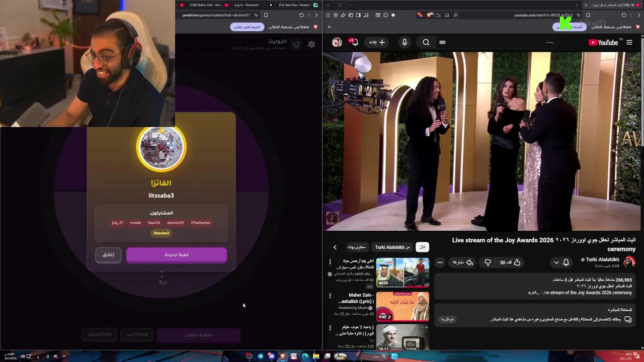Select the 'الكل' filter chip
The height and width of the screenshot is (362, 644).
pyautogui.click(x=423, y=247)
